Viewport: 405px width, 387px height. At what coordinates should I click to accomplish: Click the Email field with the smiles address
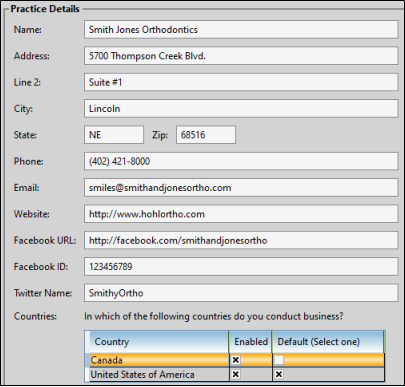241,188
